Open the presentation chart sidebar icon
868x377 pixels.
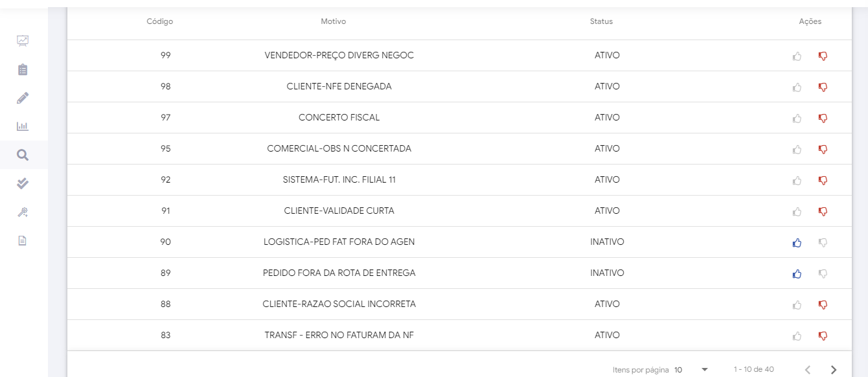[23, 41]
